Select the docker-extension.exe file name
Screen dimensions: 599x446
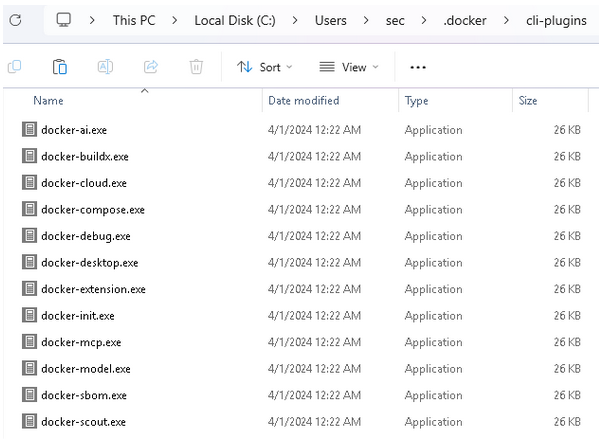[94, 289]
